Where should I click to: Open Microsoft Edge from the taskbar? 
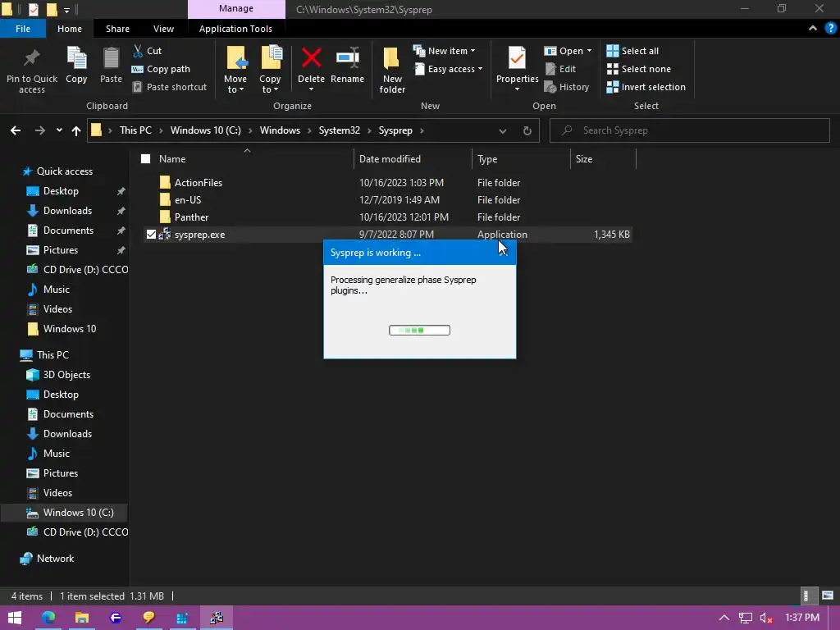pyautogui.click(x=48, y=618)
